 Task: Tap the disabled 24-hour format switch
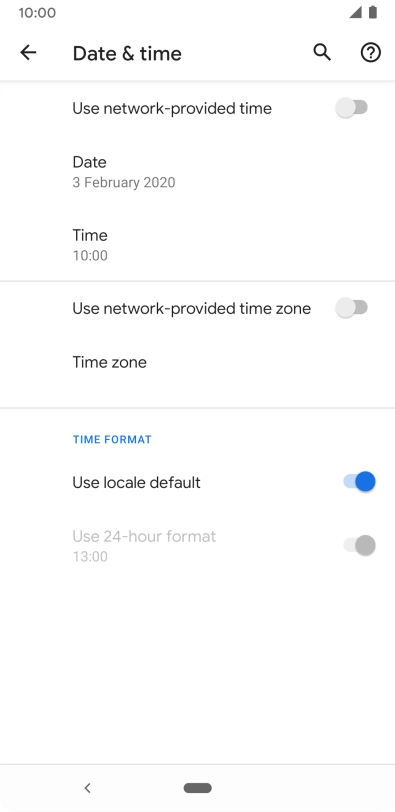click(359, 546)
